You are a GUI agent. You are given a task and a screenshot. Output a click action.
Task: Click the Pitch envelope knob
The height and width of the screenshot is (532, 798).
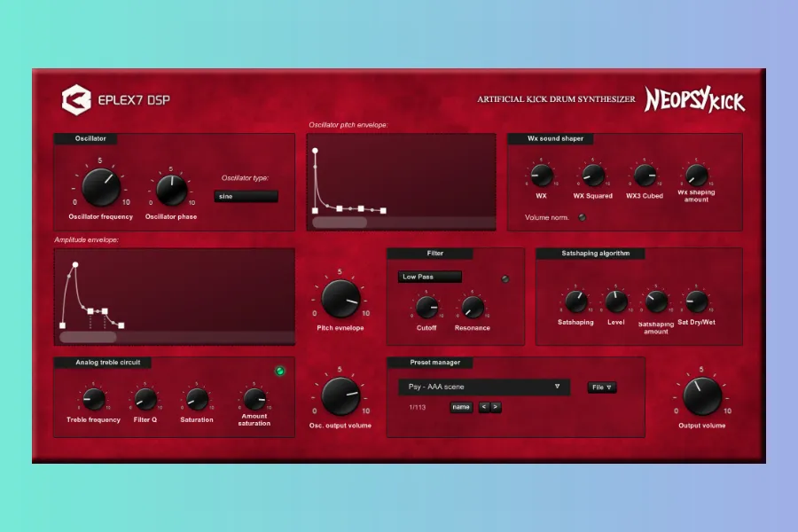tap(340, 298)
